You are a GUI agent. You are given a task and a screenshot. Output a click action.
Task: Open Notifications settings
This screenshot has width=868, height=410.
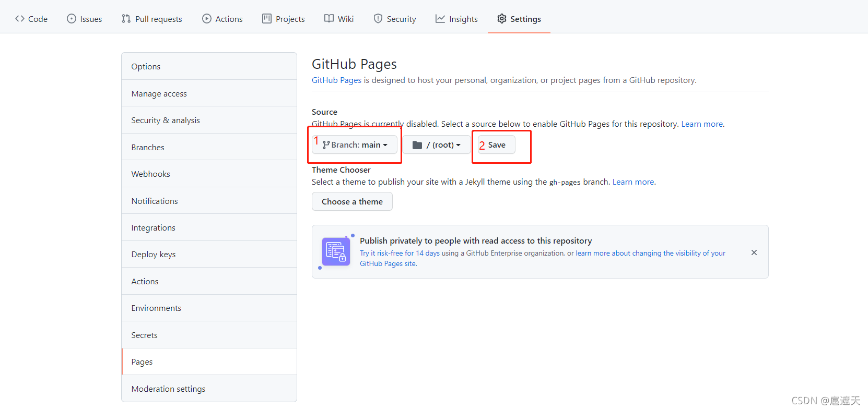pyautogui.click(x=209, y=201)
